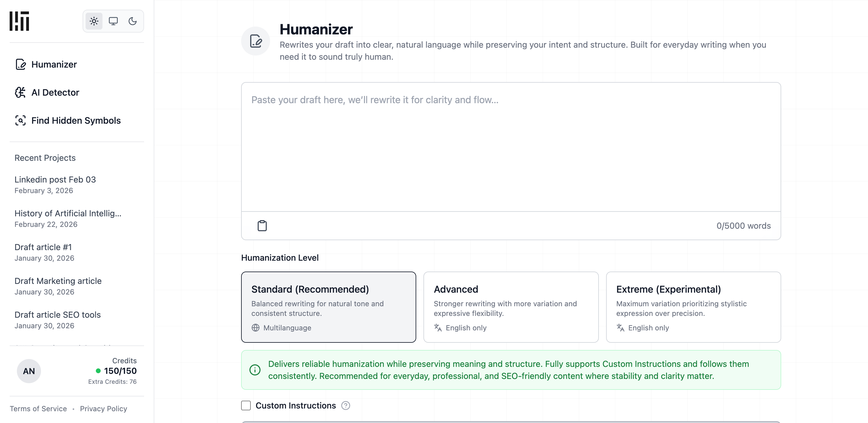
Task: Click Custom Instructions help question icon
Action: coord(345,406)
